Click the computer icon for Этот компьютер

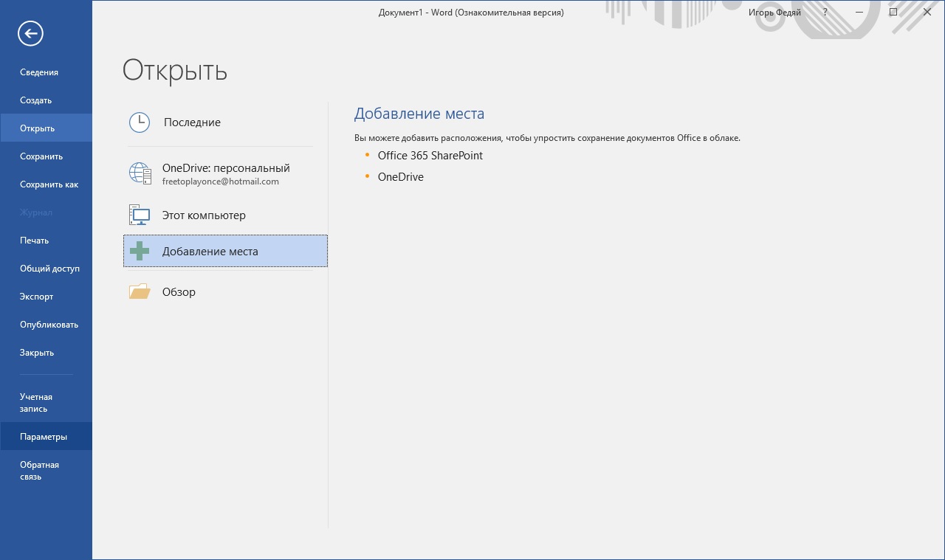coord(140,215)
